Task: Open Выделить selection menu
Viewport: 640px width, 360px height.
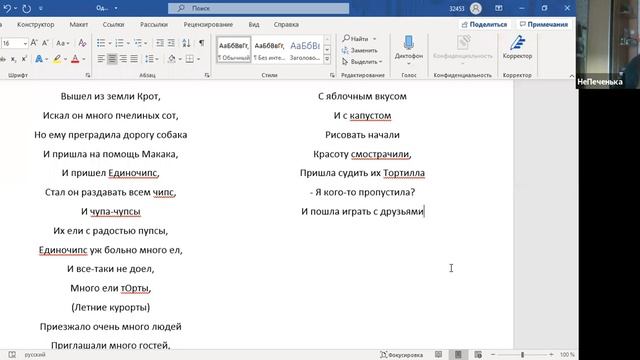Action: (x=362, y=62)
